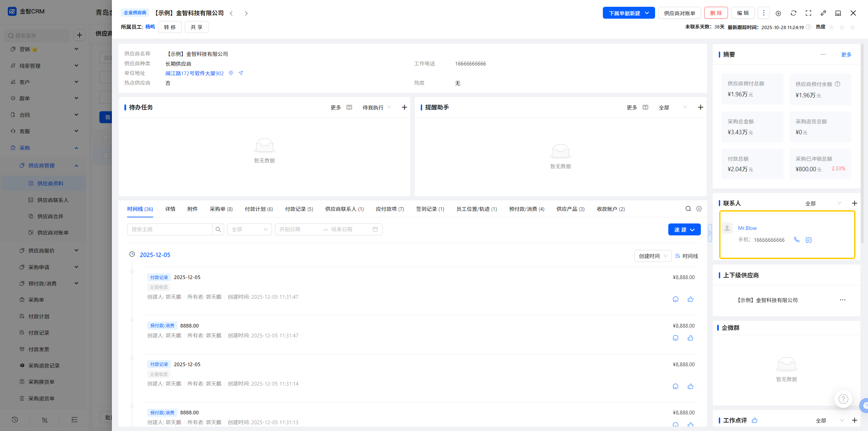Click the 供应商对账单 button
The height and width of the screenshot is (431, 868).
pos(679,13)
